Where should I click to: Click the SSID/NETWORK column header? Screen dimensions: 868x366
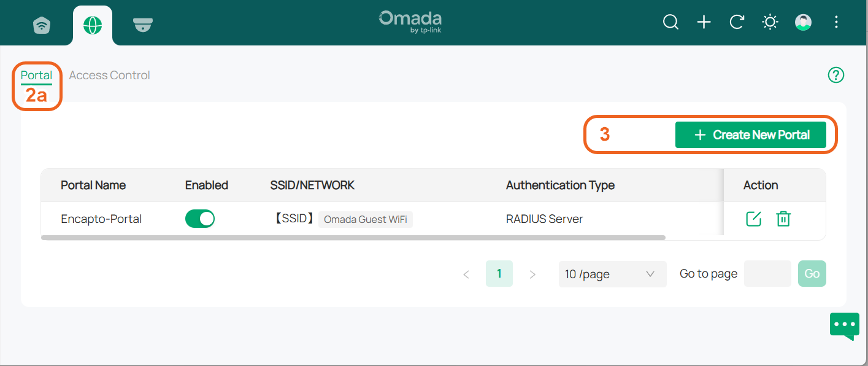click(312, 185)
